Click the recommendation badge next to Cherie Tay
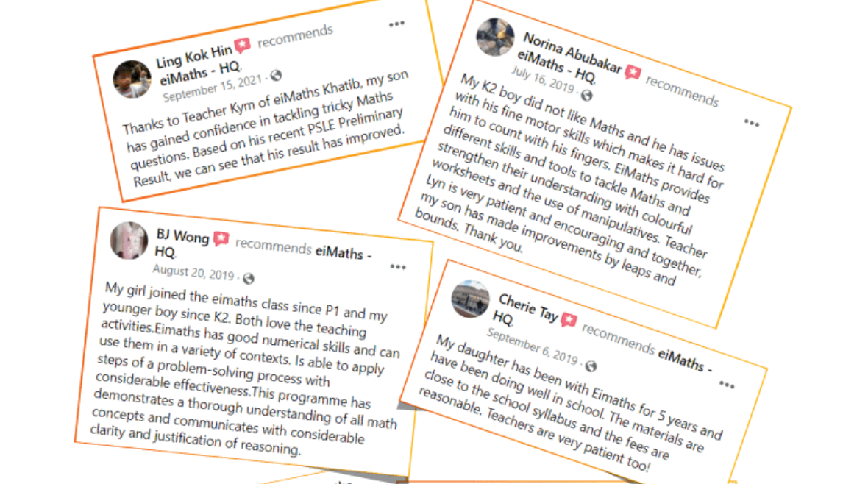The height and width of the screenshot is (484, 868). (569, 320)
